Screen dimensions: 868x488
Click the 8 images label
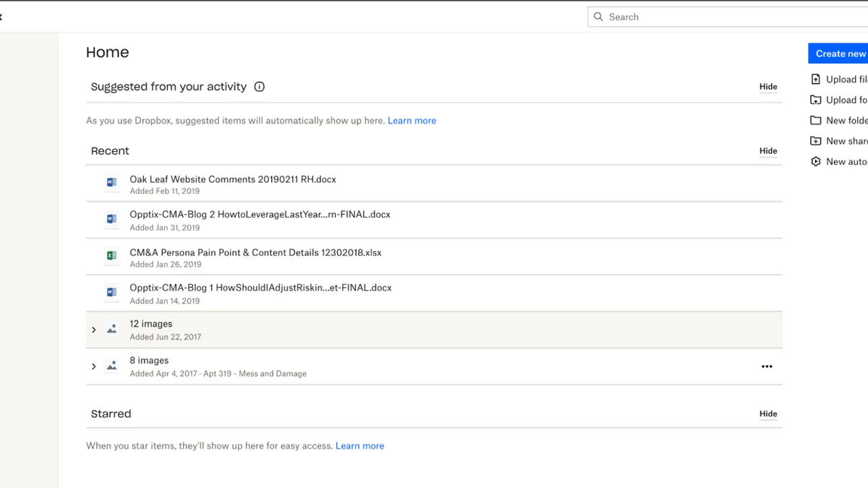pos(149,360)
